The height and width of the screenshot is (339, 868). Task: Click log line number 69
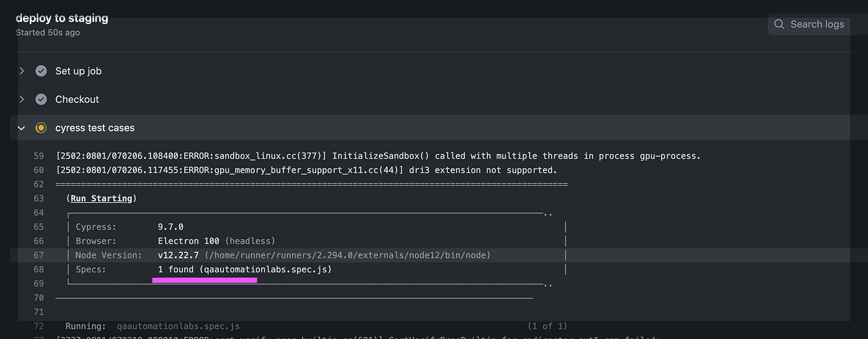38,284
